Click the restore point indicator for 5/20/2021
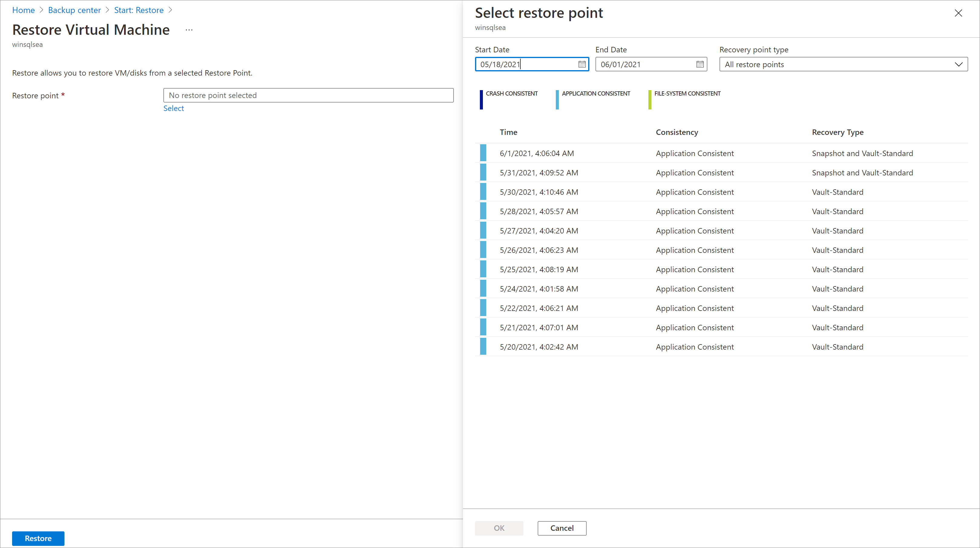980x548 pixels. (483, 347)
